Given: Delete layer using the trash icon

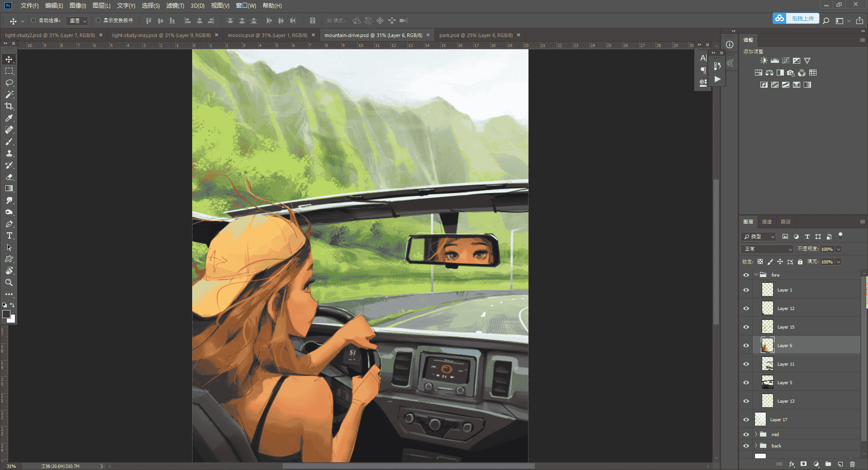Looking at the screenshot, I should pos(852,464).
